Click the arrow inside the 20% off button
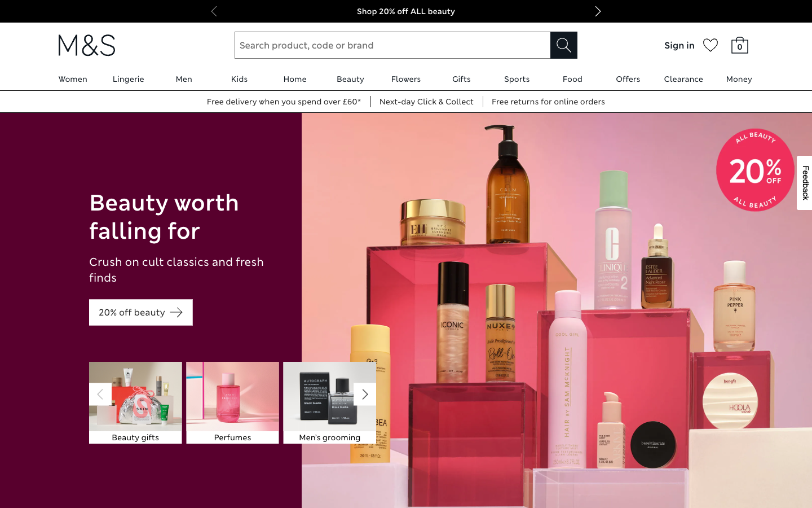This screenshot has height=508, width=812. click(177, 312)
